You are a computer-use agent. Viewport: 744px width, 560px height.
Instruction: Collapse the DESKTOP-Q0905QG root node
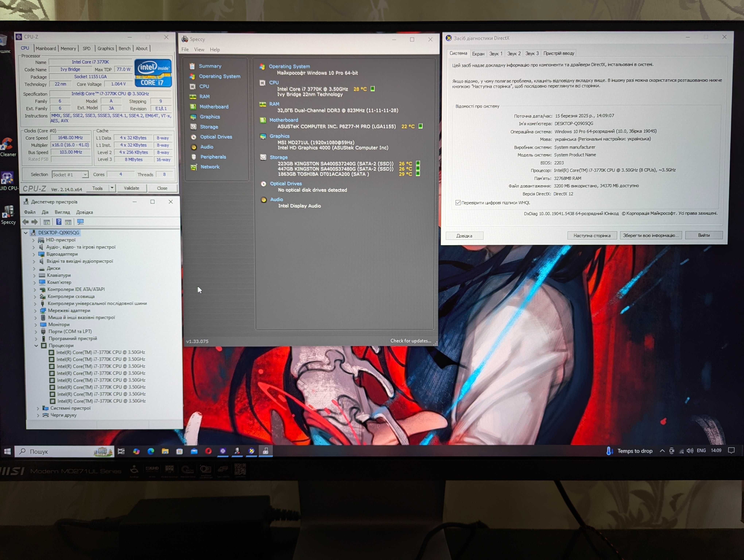coord(26,233)
